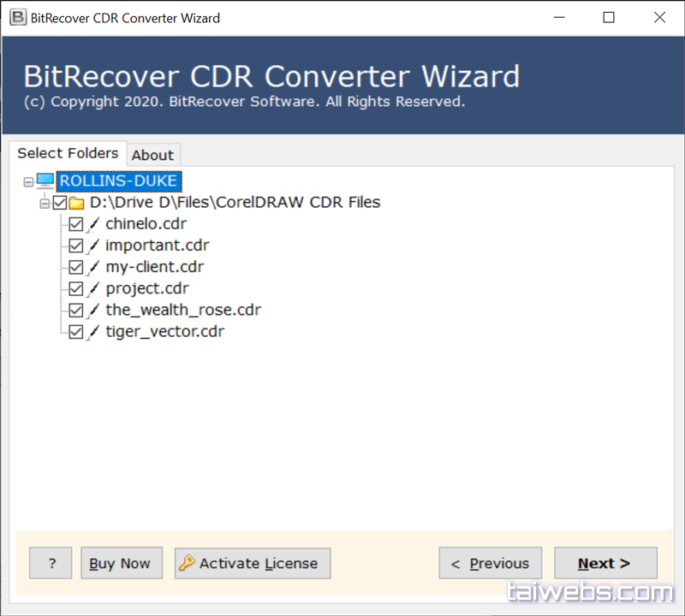Open help with the ? button

[x=51, y=563]
